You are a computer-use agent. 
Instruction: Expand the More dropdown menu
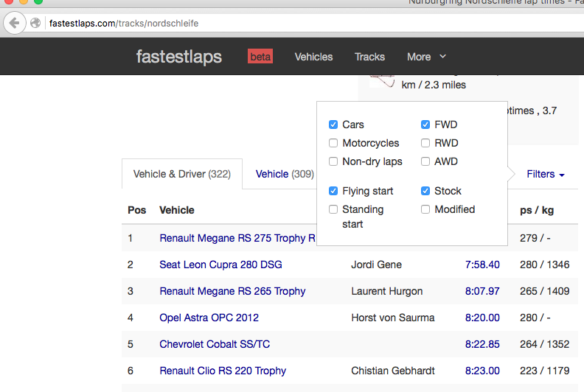[x=426, y=57]
